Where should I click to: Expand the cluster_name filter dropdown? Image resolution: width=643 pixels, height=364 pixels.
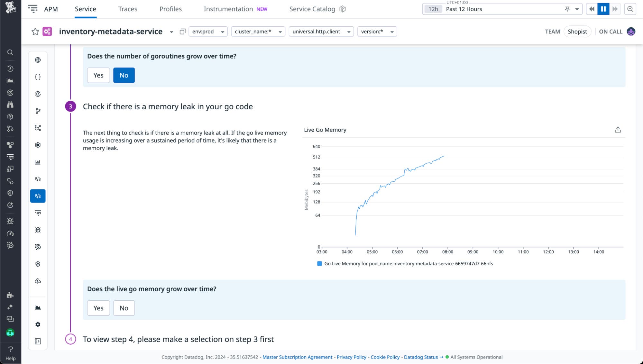point(258,32)
